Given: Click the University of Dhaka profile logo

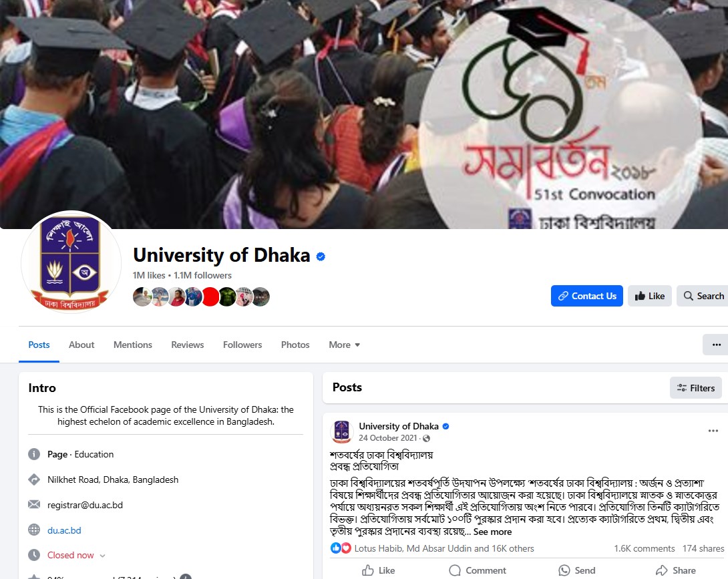Looking at the screenshot, I should [x=71, y=262].
